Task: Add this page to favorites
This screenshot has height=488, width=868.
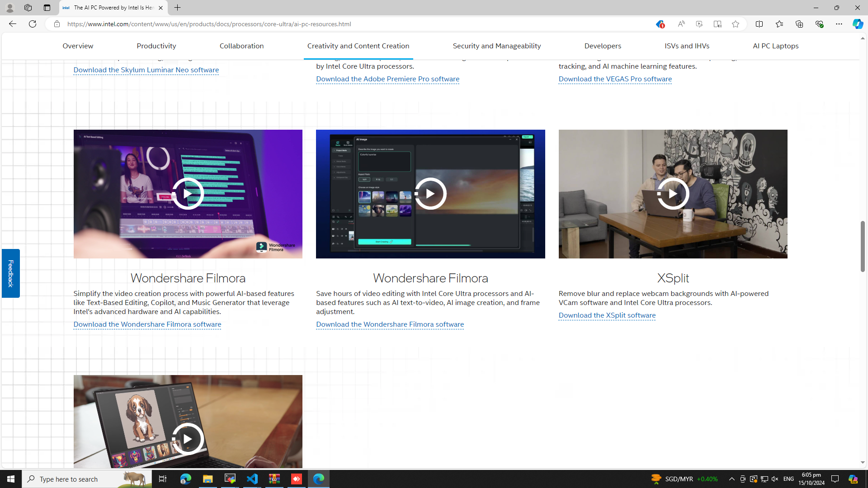Action: coord(736,24)
